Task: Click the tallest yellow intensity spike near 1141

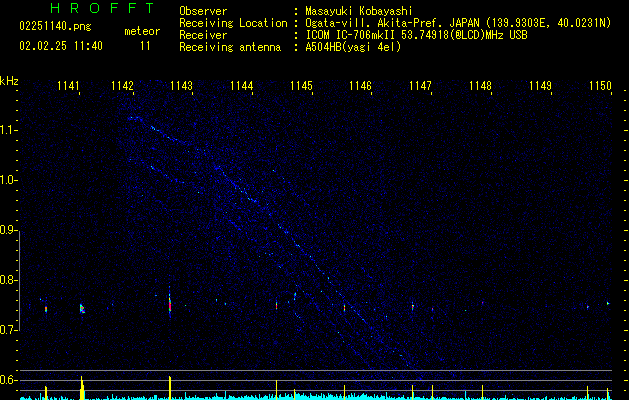Action: 82,388
